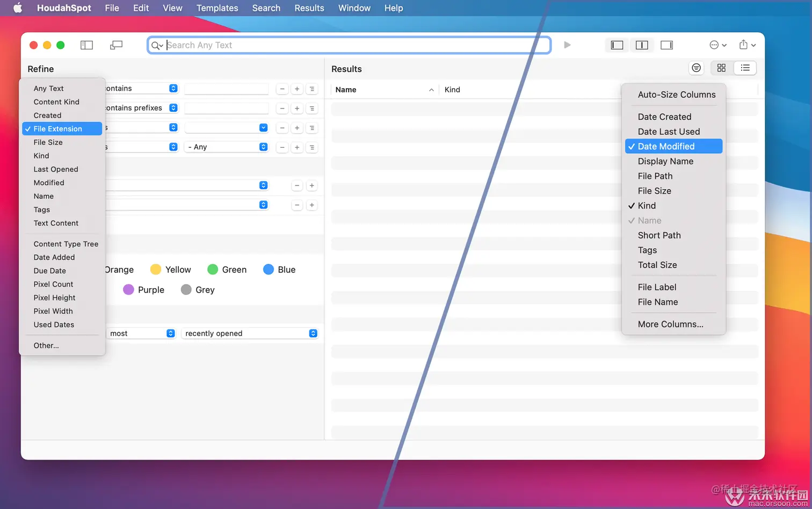Viewport: 812px width, 509px height.
Task: Toggle the sidebar icon in toolbar
Action: [x=86, y=45]
